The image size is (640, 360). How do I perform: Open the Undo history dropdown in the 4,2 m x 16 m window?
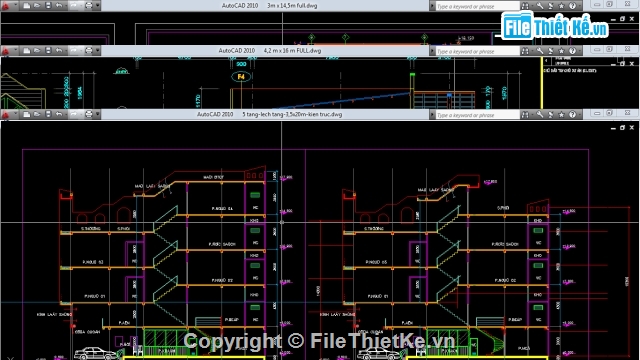(65, 50)
